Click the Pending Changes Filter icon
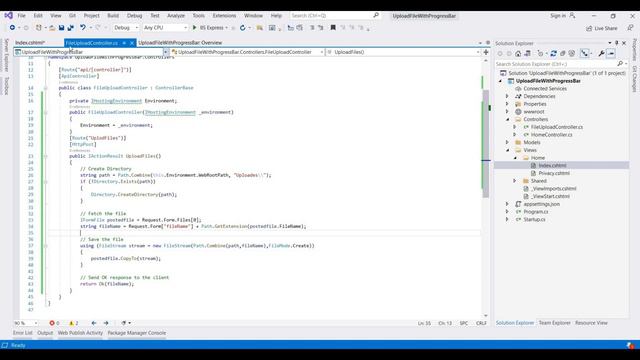Image resolution: width=640 pixels, height=360 pixels. pyautogui.click(x=540, y=53)
